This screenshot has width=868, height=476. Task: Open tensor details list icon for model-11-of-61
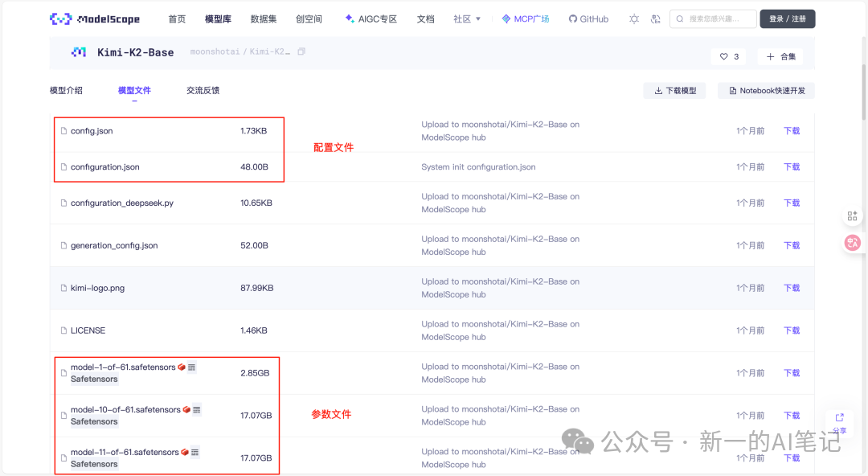coord(194,452)
